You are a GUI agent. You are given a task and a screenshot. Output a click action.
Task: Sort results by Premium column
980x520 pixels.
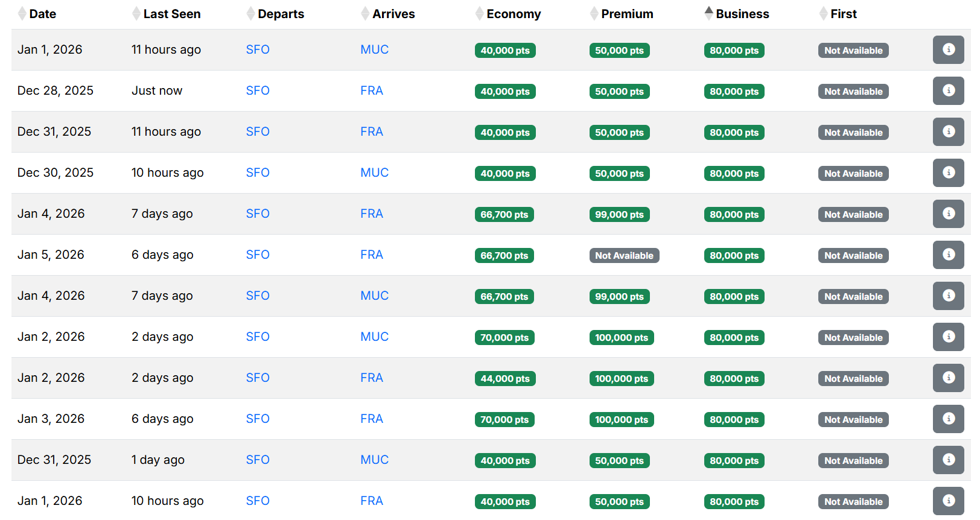pyautogui.click(x=626, y=14)
